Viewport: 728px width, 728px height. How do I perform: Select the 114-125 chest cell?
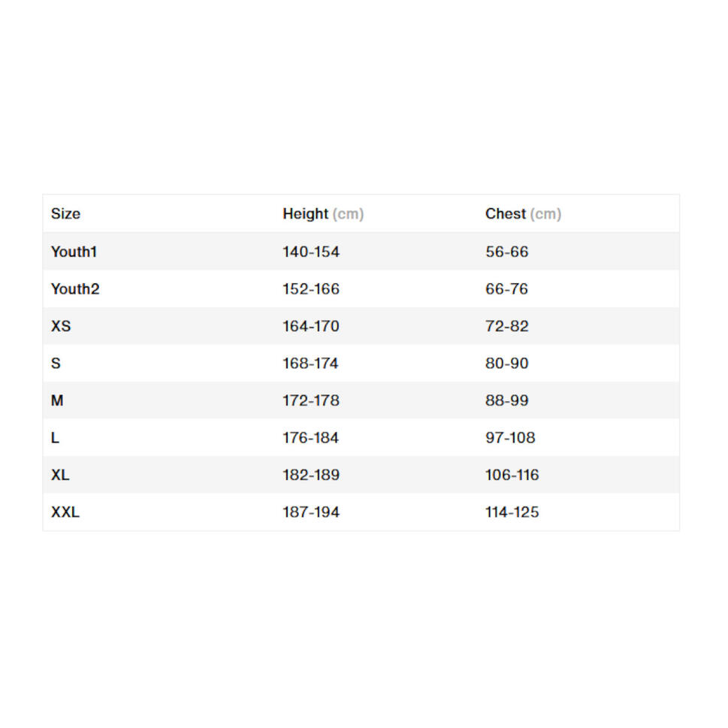point(512,512)
